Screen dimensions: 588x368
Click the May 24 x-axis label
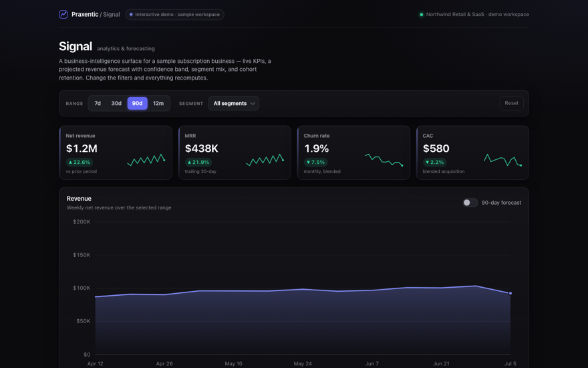(303, 363)
